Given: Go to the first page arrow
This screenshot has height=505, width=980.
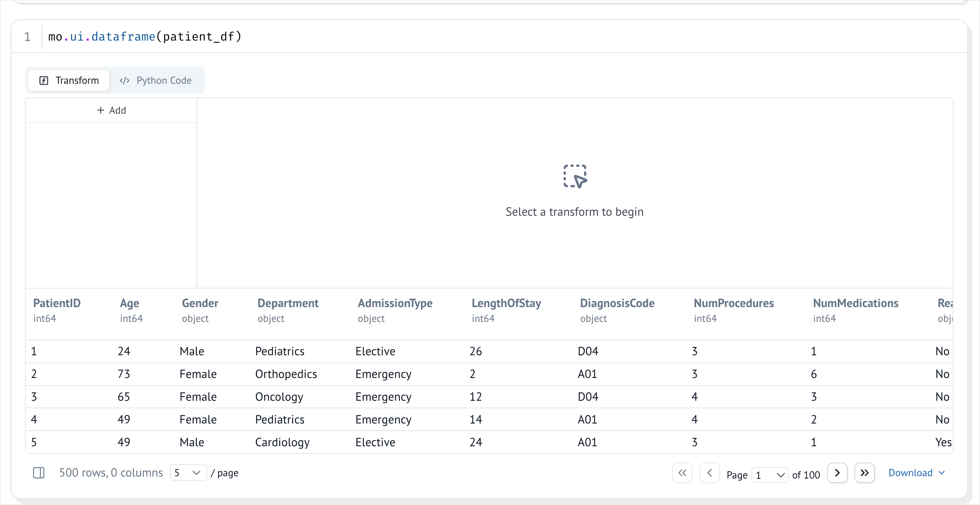Looking at the screenshot, I should point(682,473).
